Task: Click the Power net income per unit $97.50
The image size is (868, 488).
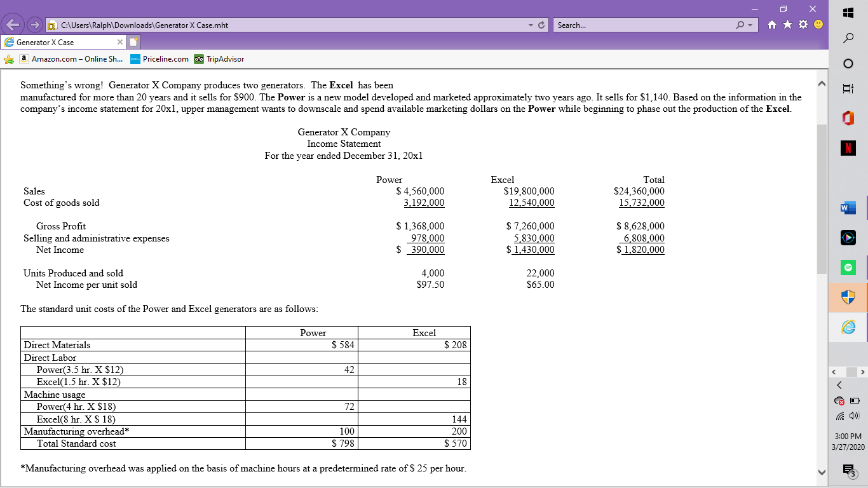Action: [430, 285]
